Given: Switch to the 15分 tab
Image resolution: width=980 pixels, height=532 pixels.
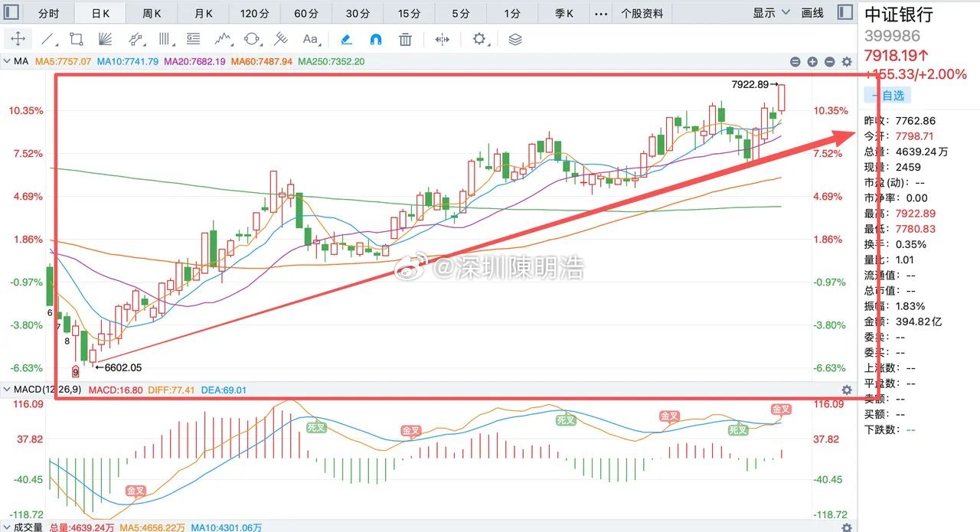Looking at the screenshot, I should point(409,13).
